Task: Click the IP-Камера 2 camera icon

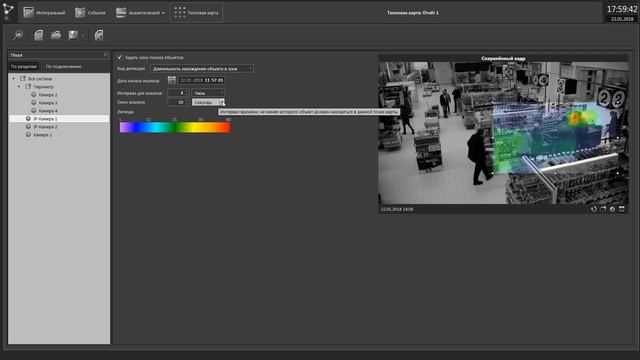Action: (29, 127)
